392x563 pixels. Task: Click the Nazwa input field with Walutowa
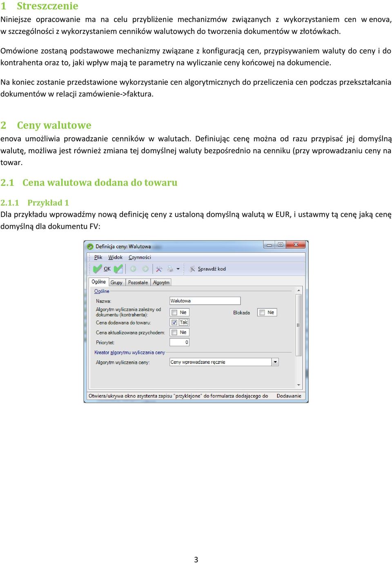[x=205, y=301]
